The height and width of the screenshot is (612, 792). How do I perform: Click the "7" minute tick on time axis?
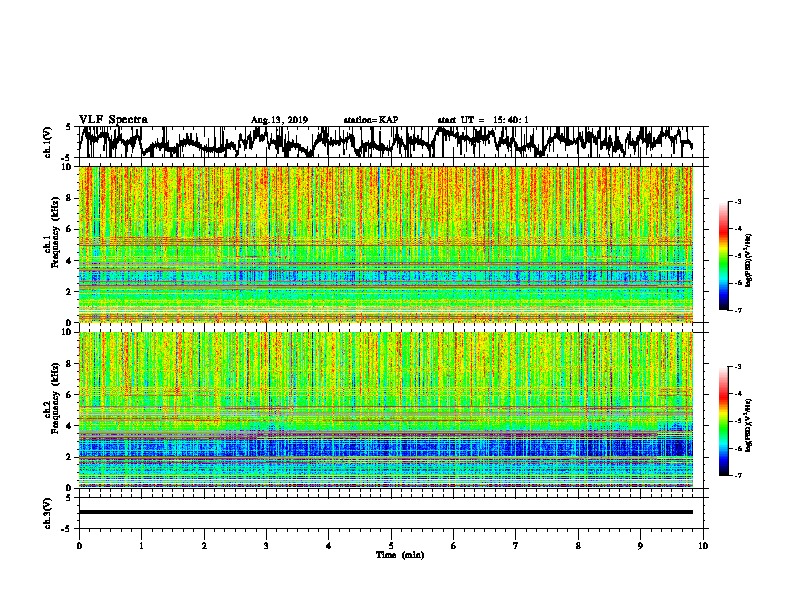516,545
